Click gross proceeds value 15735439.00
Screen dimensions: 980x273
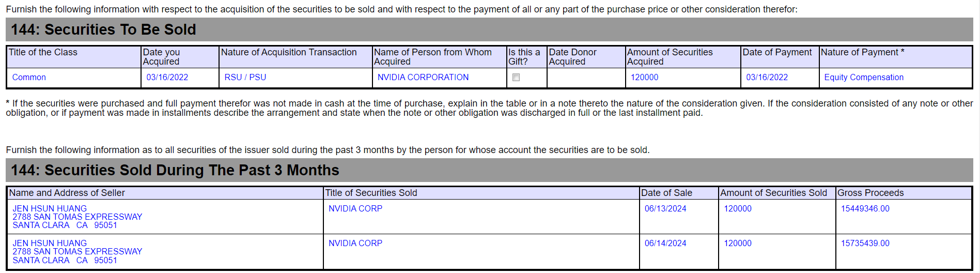click(865, 244)
